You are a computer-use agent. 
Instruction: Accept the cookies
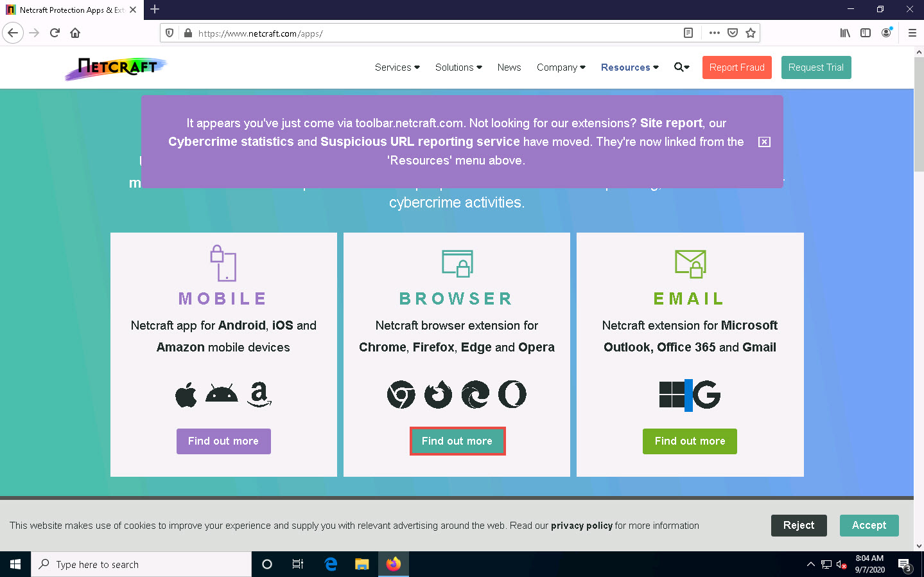tap(869, 526)
